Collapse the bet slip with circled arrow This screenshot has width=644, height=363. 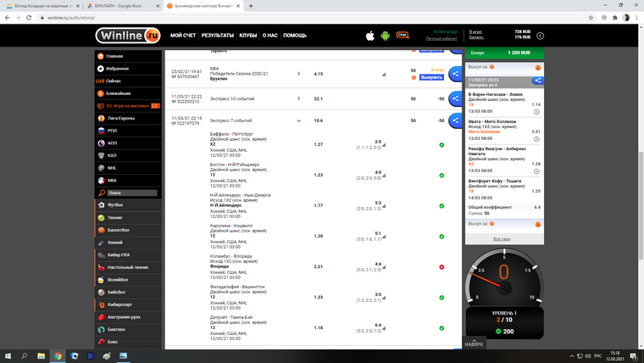click(x=540, y=36)
